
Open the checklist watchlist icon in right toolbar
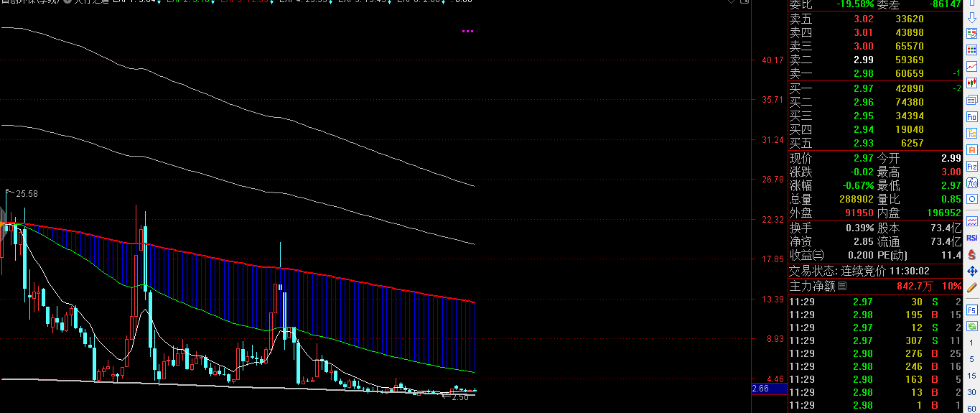tap(972, 34)
